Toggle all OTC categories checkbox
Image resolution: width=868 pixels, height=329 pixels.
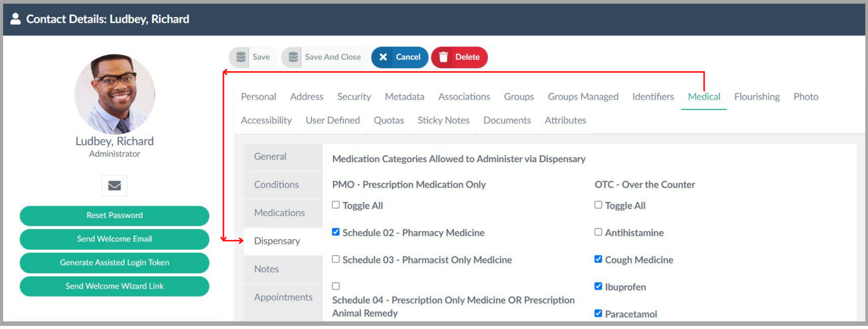(x=598, y=205)
